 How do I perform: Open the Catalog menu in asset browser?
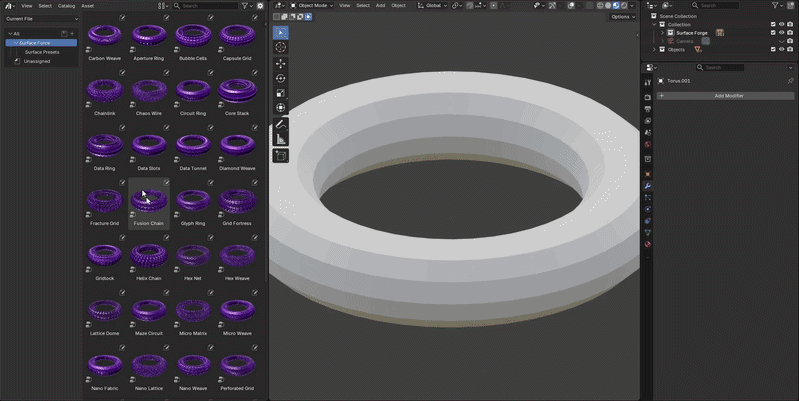click(x=66, y=6)
